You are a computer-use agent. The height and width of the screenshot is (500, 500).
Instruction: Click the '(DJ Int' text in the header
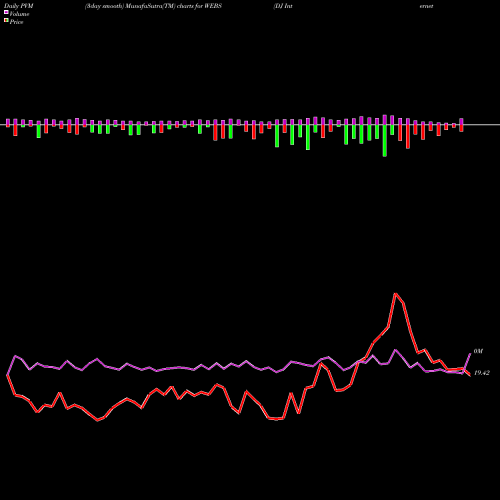tap(283, 6)
